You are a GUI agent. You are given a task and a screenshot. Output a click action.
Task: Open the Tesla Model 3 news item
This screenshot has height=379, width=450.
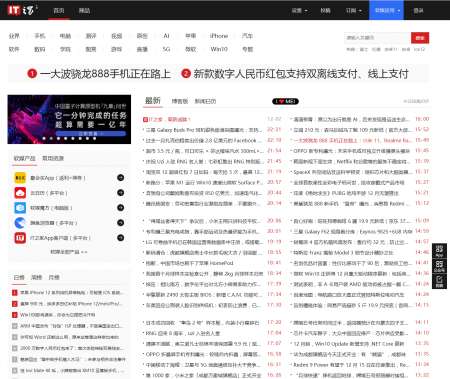(343, 252)
